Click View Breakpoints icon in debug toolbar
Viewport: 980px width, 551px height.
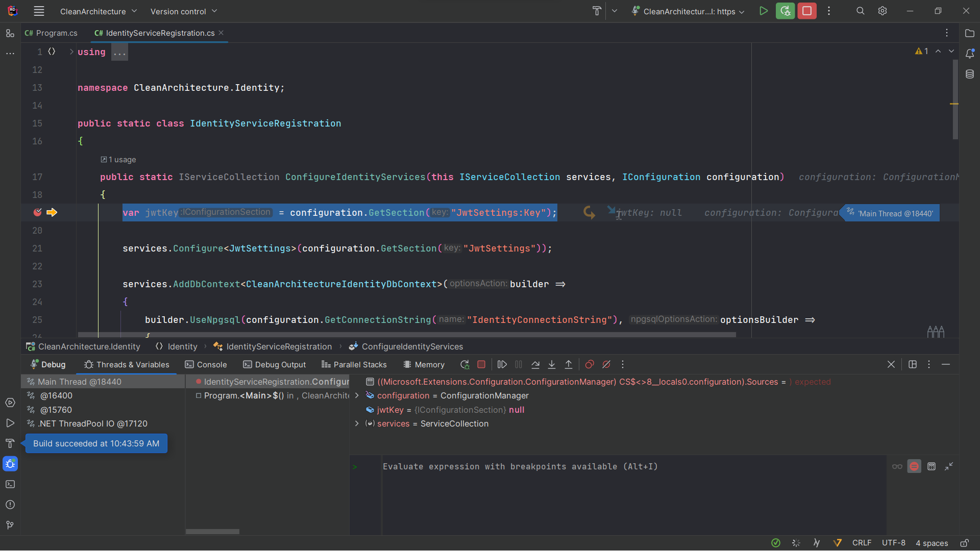[x=590, y=365]
